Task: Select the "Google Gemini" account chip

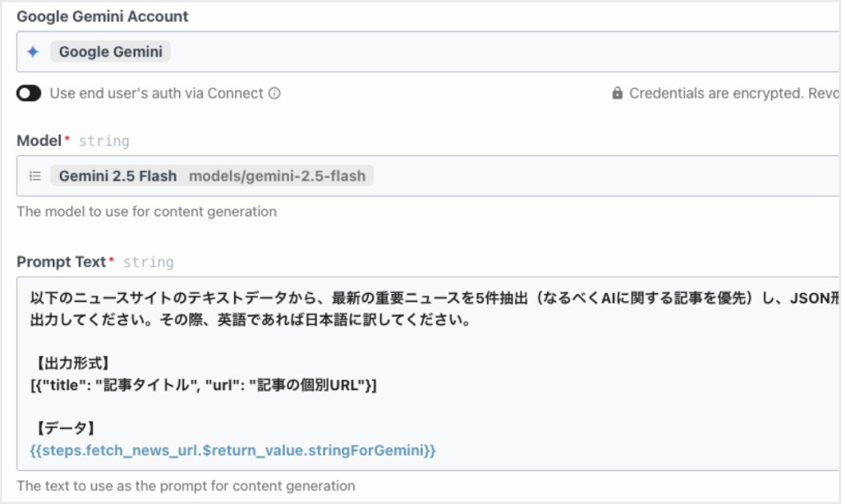Action: click(110, 52)
